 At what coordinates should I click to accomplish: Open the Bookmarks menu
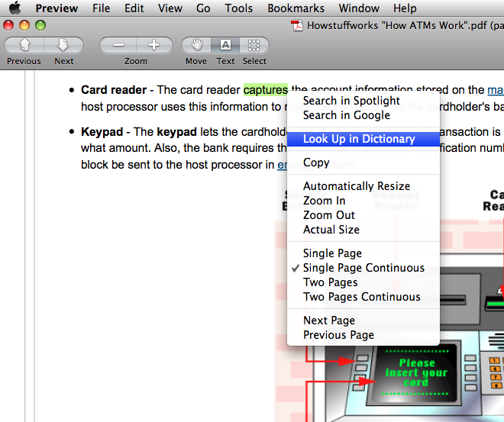click(x=296, y=8)
